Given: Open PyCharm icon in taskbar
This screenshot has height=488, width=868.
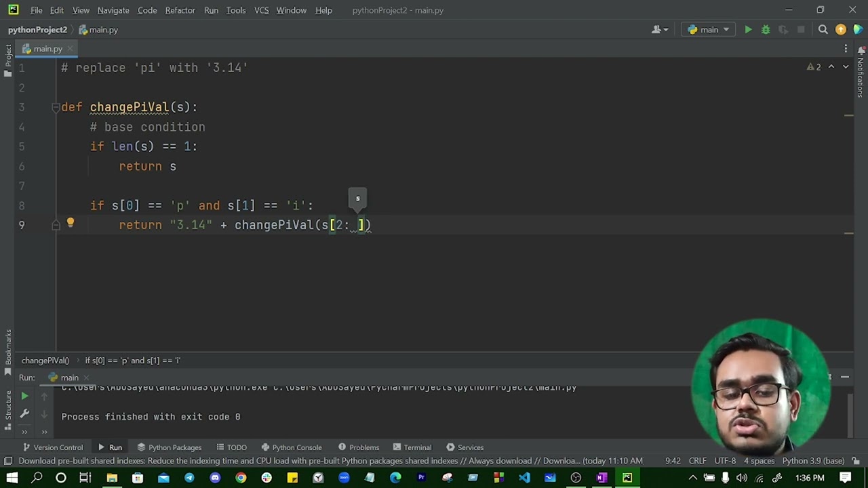Looking at the screenshot, I should pos(627,478).
